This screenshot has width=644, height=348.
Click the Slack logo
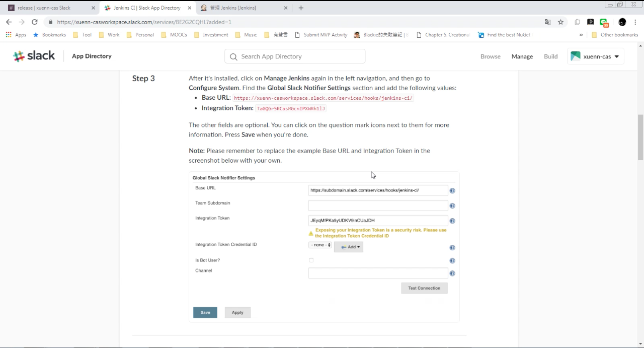click(34, 56)
